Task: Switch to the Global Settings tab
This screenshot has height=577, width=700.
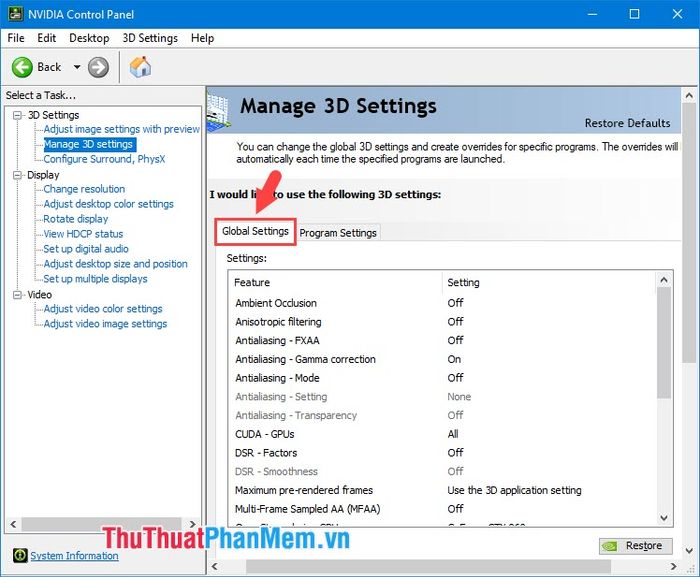Action: pos(255,231)
